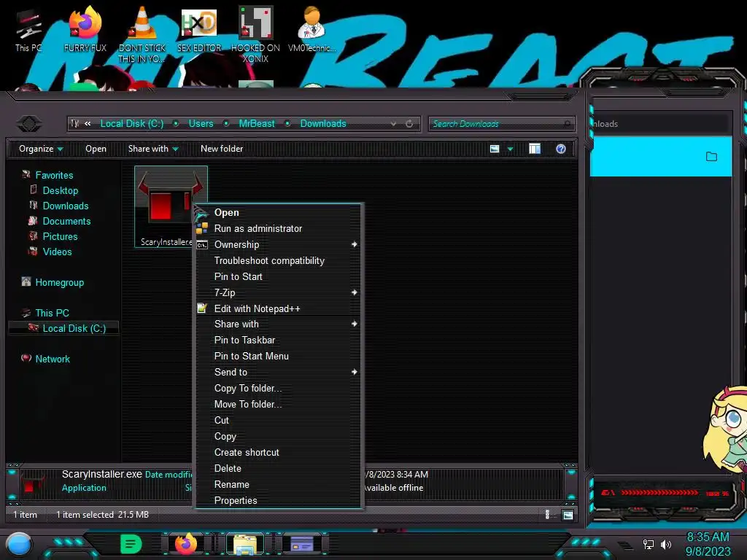
Task: Open Explorer help icon
Action: [x=561, y=149]
